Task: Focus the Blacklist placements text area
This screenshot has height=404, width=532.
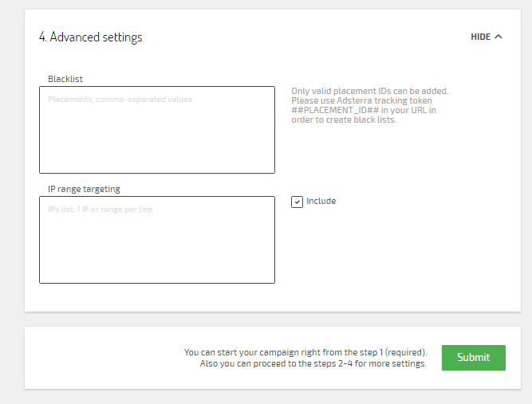Action: pos(157,130)
